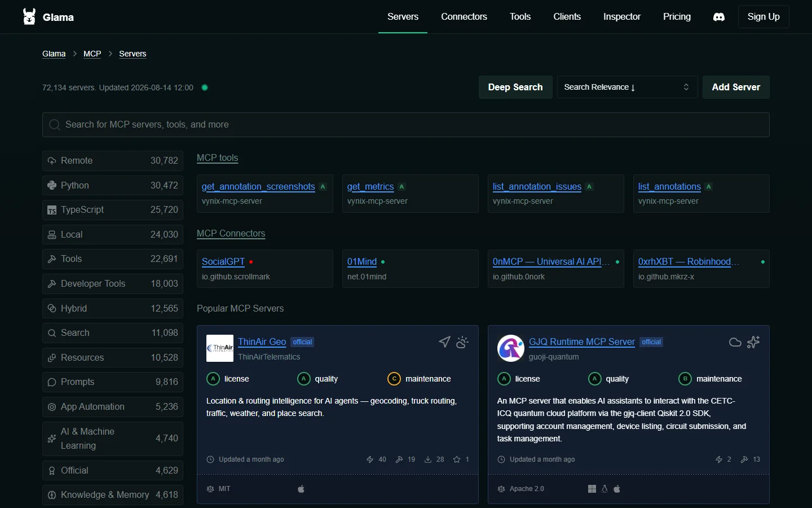
Task: Open the Pricing navigation item
Action: tap(677, 17)
